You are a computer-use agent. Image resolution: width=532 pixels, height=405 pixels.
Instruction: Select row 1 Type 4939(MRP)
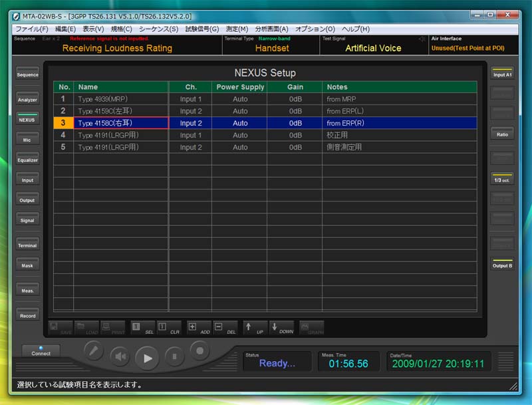click(x=265, y=99)
